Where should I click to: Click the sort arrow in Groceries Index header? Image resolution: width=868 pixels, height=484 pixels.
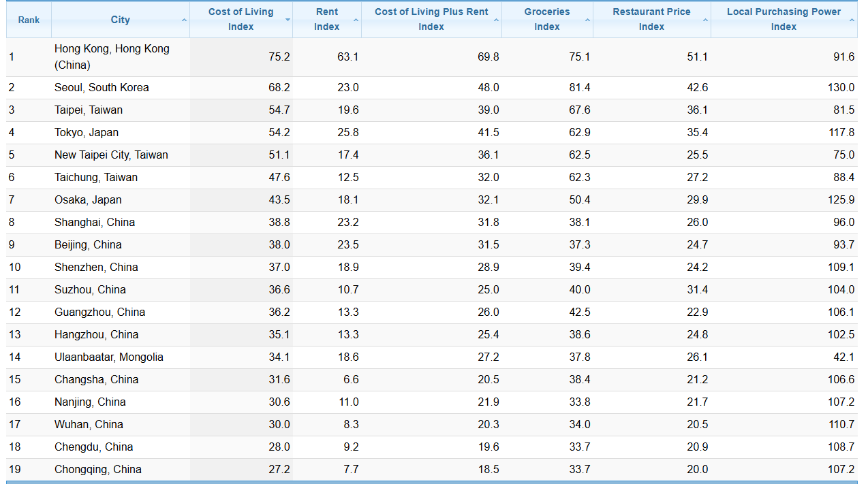(x=587, y=20)
